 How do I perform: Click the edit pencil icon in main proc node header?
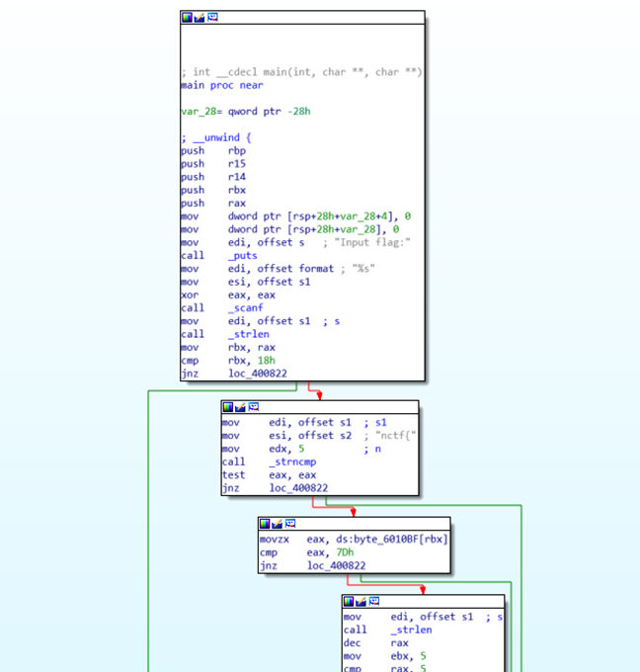pyautogui.click(x=200, y=17)
